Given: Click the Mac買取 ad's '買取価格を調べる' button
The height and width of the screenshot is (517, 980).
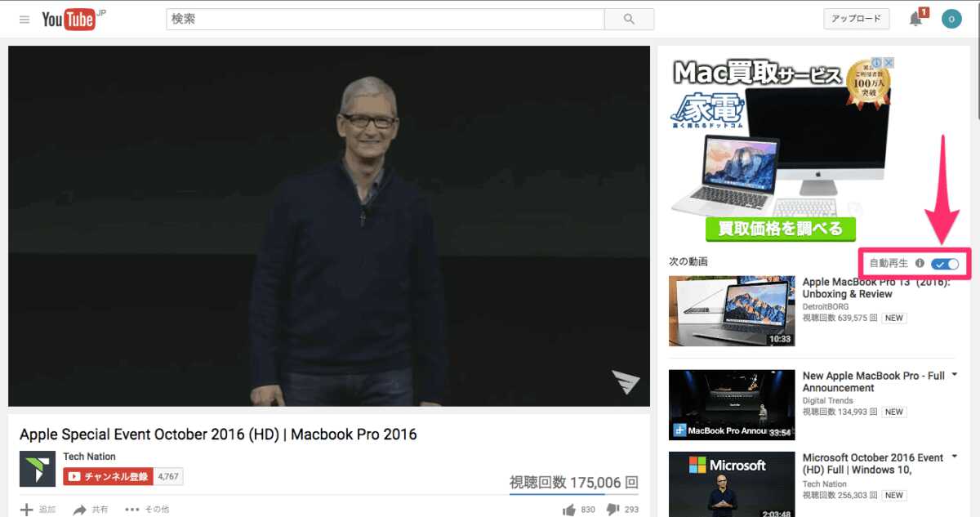Looking at the screenshot, I should point(780,229).
